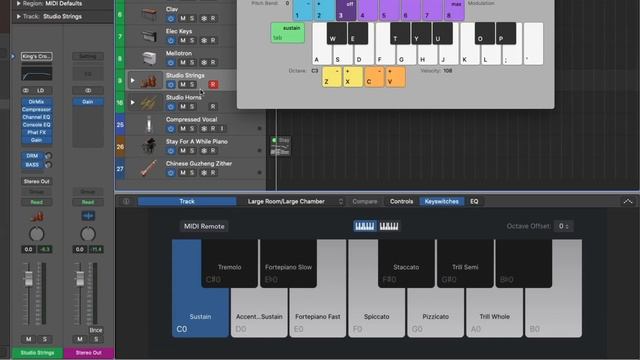Click the Bnce button on Stereo Out
The height and width of the screenshot is (360, 640).
pos(96,330)
